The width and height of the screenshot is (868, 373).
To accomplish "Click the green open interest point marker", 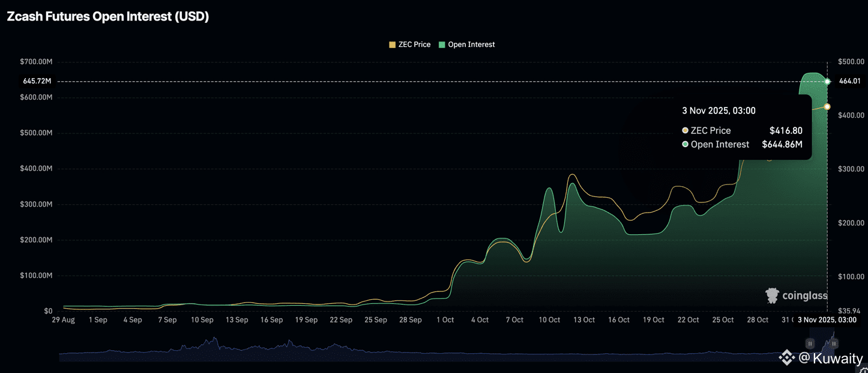I will [827, 81].
